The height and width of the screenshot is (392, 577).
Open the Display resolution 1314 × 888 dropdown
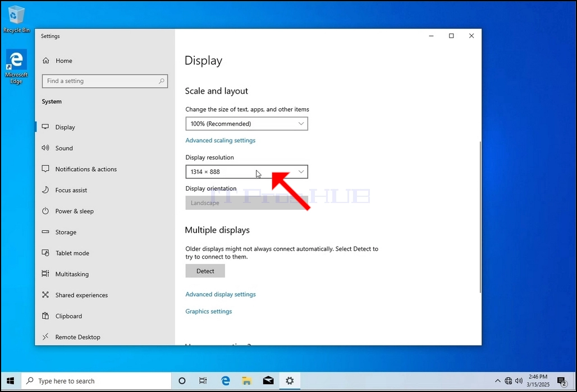point(246,172)
